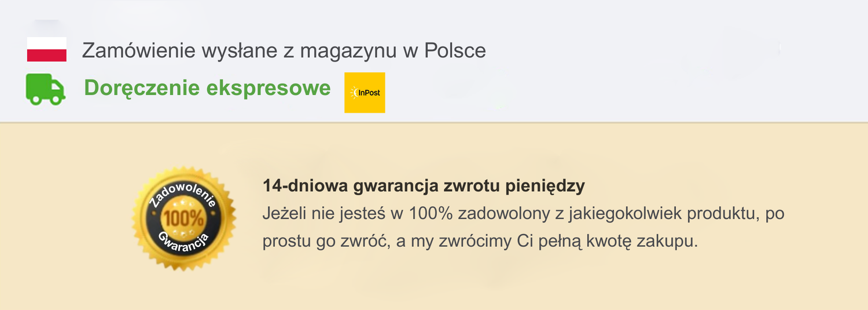Click "Doręczenie ekspresowe" green text
This screenshot has width=868, height=310.
pos(207,88)
